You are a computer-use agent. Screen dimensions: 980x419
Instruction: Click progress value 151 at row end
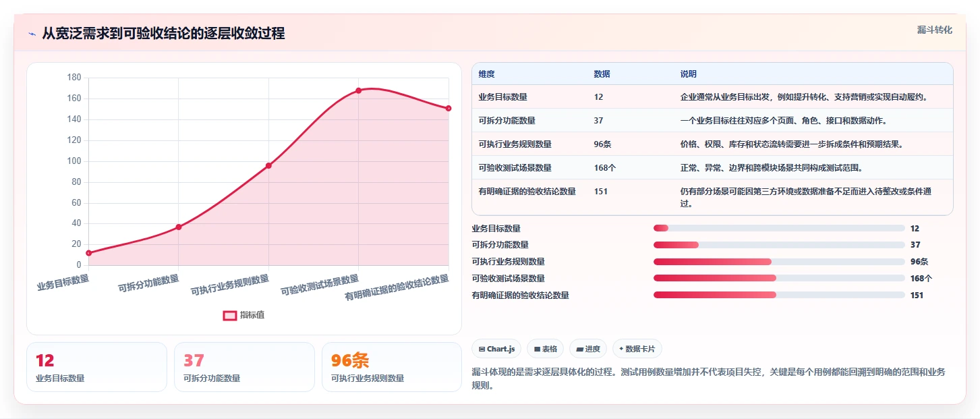point(917,295)
